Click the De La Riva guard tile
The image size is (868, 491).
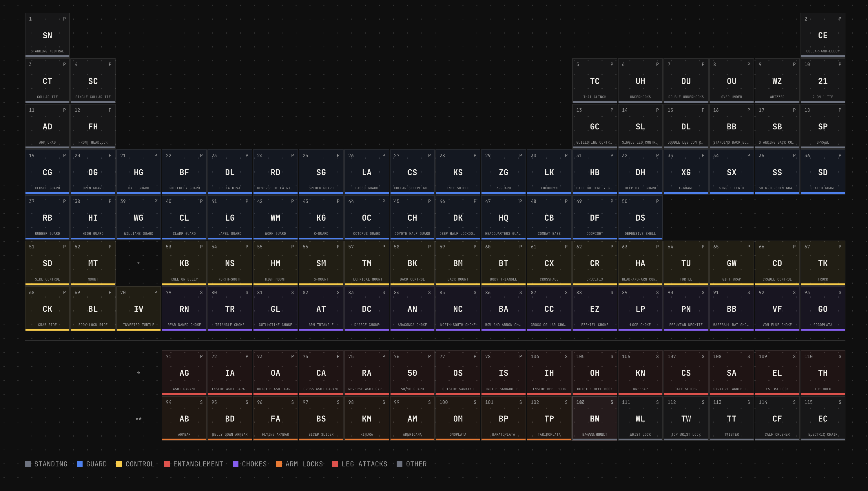pyautogui.click(x=230, y=171)
